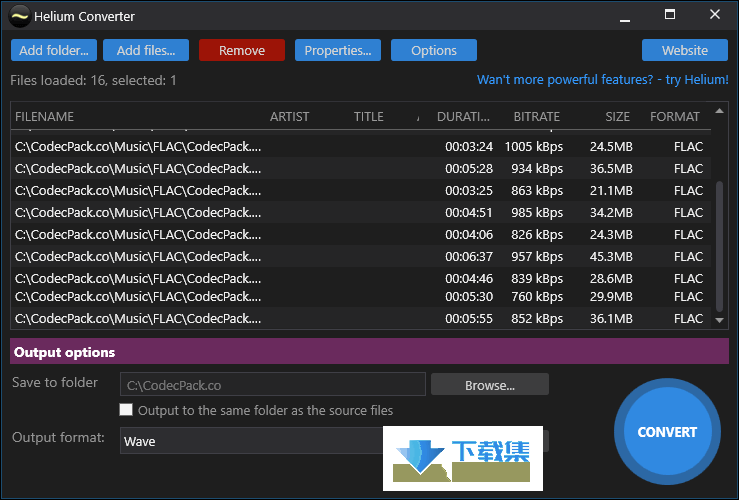Screen dimensions: 739x500
Task: Sort list by ARTIST column header
Action: pos(289,116)
